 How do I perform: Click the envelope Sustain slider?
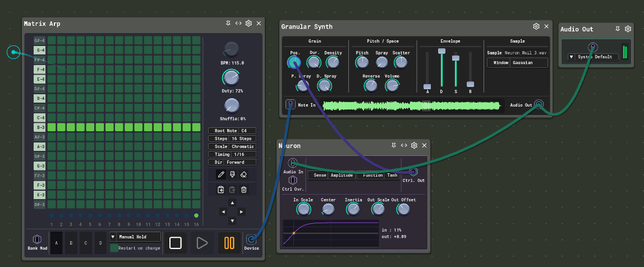(x=456, y=70)
